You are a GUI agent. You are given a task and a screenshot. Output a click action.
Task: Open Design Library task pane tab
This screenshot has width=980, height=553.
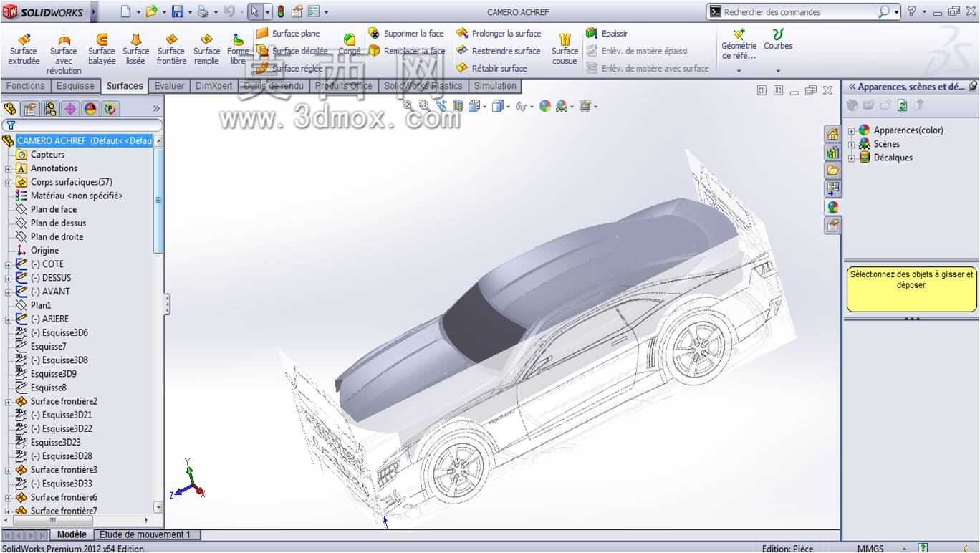832,152
